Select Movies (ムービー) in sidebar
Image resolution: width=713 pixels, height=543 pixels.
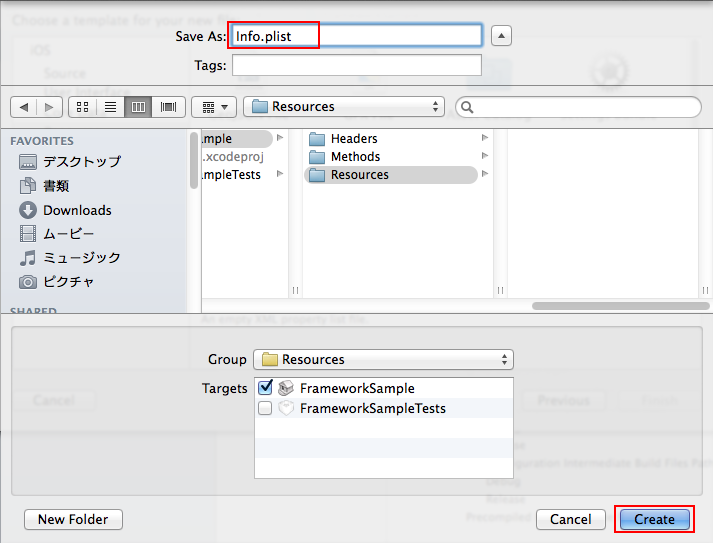pyautogui.click(x=56, y=234)
